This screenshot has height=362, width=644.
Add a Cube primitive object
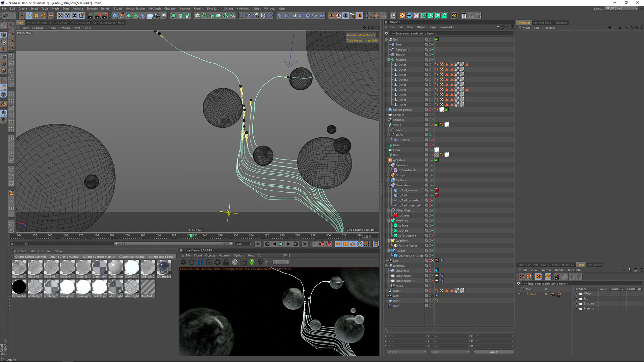[x=115, y=15]
